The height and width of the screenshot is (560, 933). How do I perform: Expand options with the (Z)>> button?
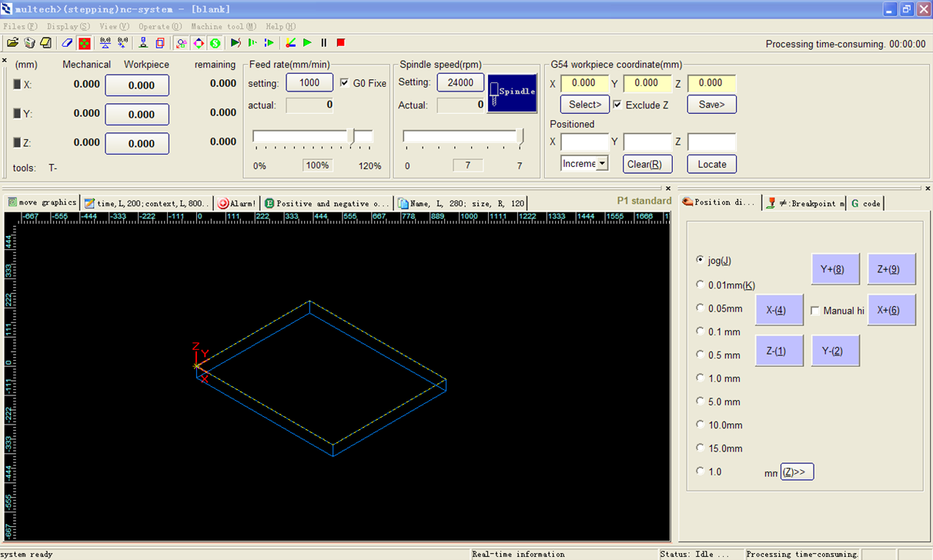(797, 472)
